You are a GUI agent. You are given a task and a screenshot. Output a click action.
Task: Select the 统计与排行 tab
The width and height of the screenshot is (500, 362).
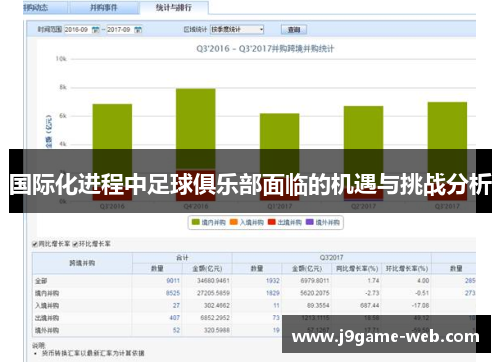(x=174, y=8)
